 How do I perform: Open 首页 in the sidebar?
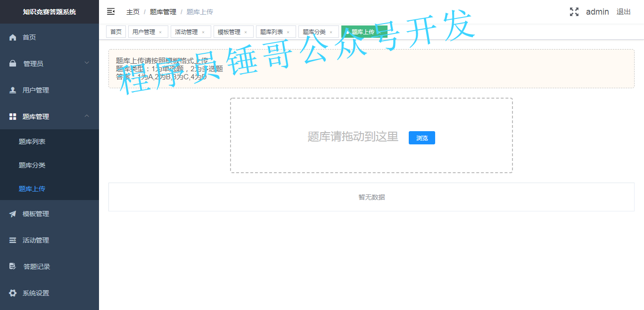pos(50,37)
